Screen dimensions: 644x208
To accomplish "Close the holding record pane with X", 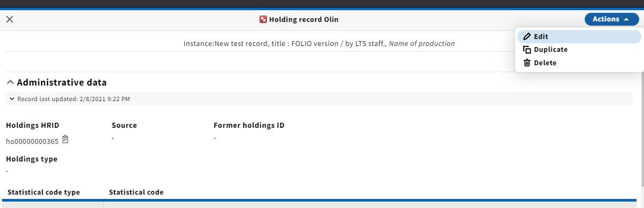I will tap(10, 19).
